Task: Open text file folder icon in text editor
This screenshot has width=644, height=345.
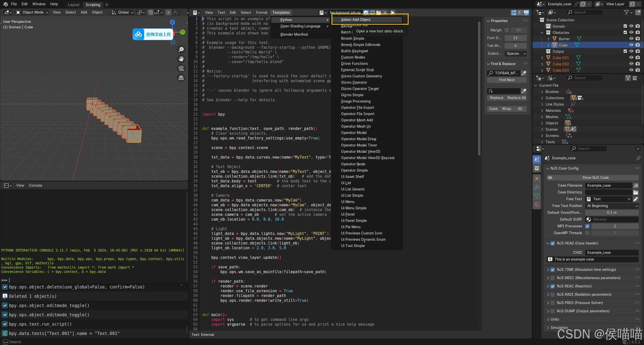Action: (x=379, y=12)
